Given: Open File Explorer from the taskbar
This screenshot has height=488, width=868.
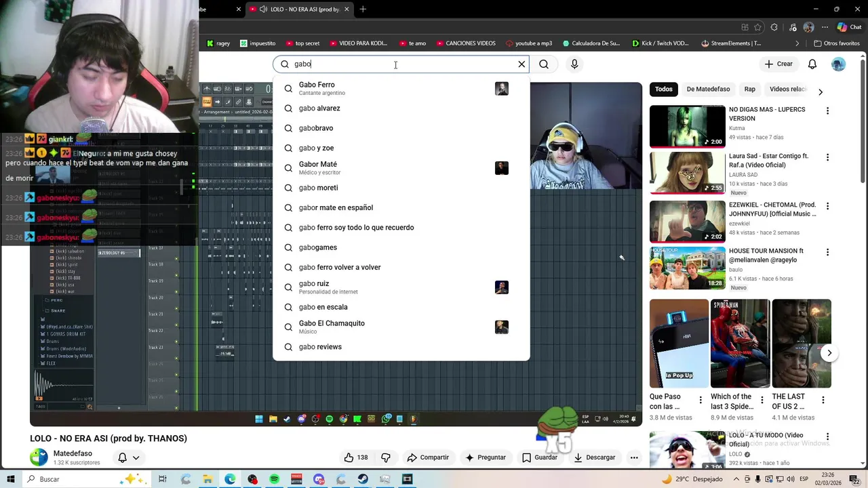Looking at the screenshot, I should (208, 479).
